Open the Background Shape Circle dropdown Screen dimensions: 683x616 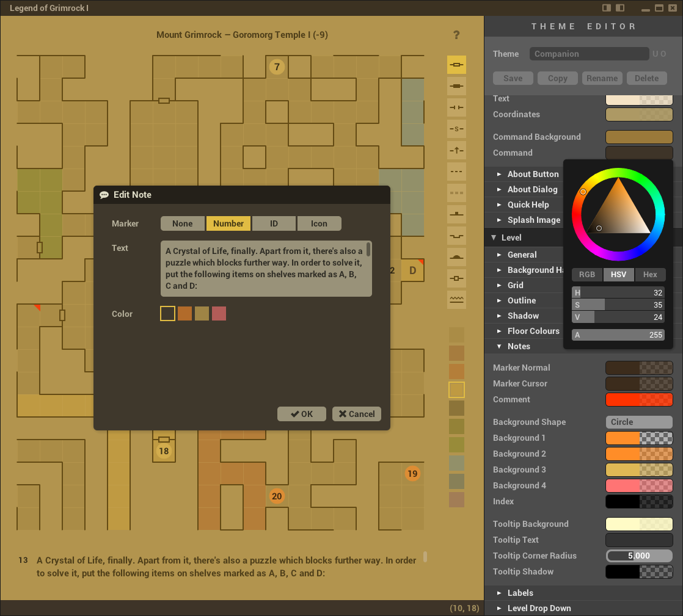coord(639,422)
